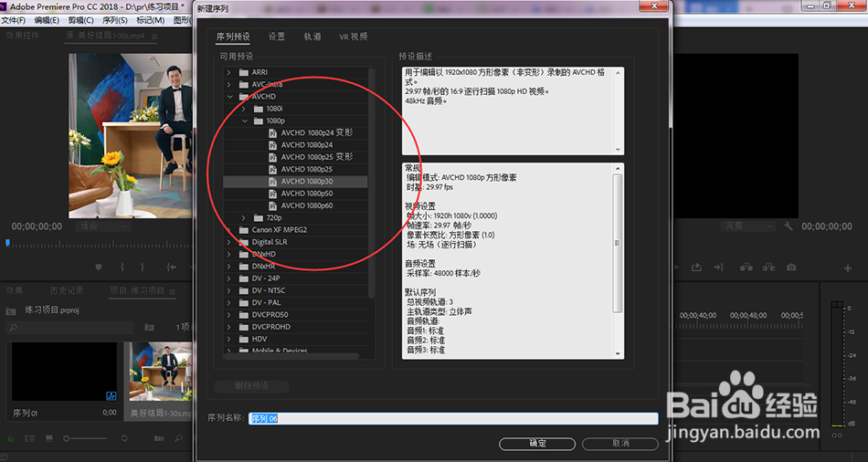This screenshot has height=462, width=868.
Task: Expand the 1080i subfolder
Action: [244, 109]
